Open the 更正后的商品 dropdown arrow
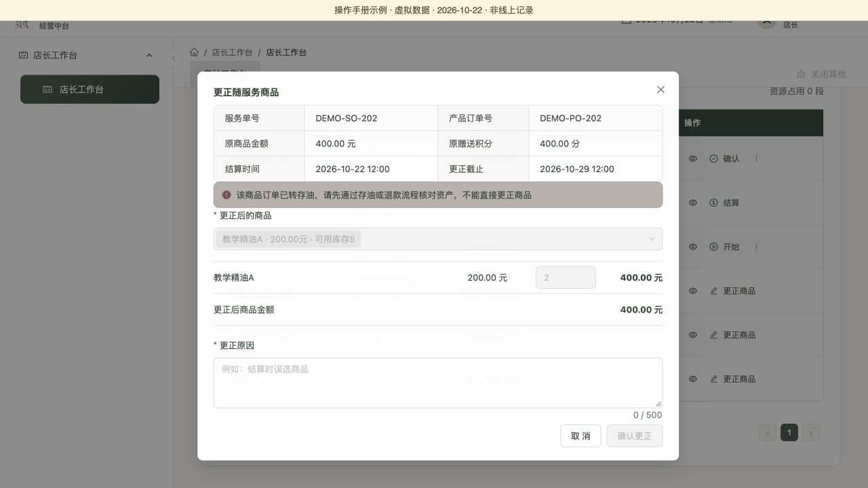Viewport: 868px width, 488px height. (652, 239)
